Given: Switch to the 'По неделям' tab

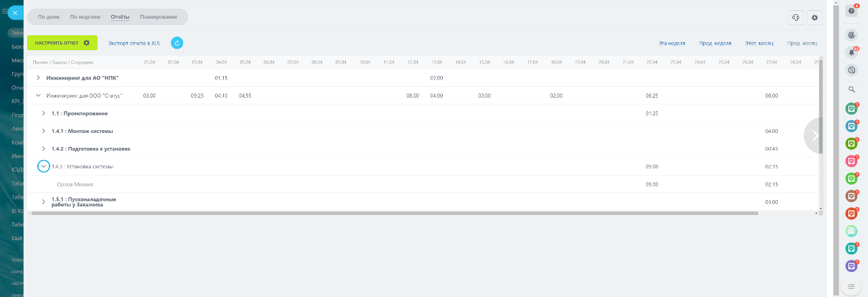Looking at the screenshot, I should [x=85, y=16].
